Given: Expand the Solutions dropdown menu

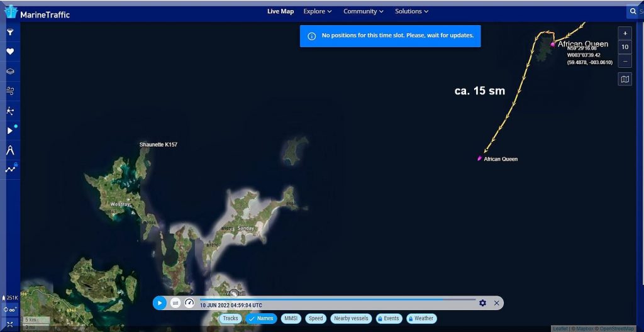Looking at the screenshot, I should (411, 11).
